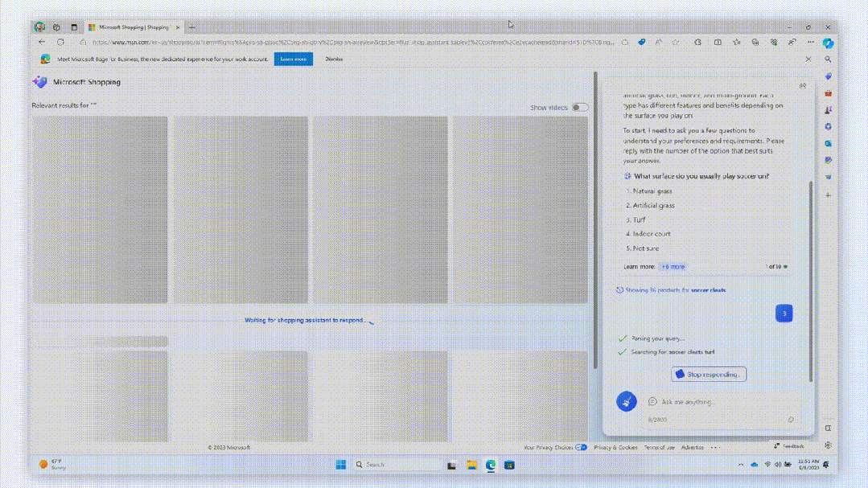The width and height of the screenshot is (868, 488).
Task: Open Edge sidebar settings gear icon
Action: 828,445
